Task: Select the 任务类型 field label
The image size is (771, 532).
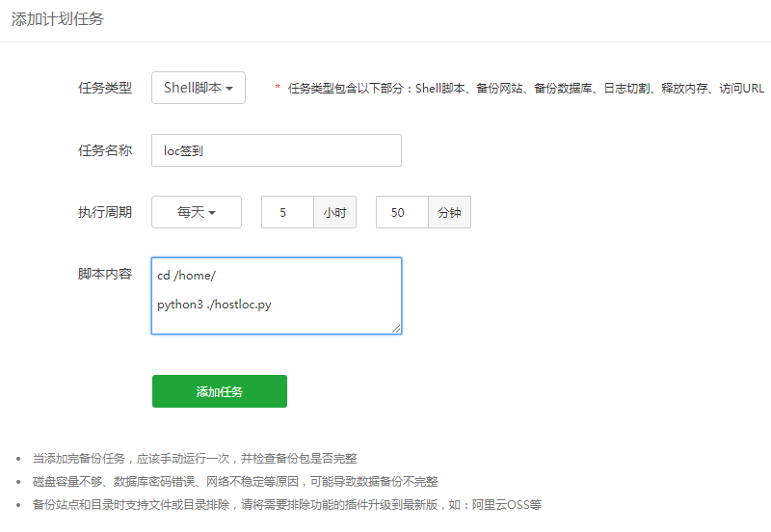Action: pos(105,88)
